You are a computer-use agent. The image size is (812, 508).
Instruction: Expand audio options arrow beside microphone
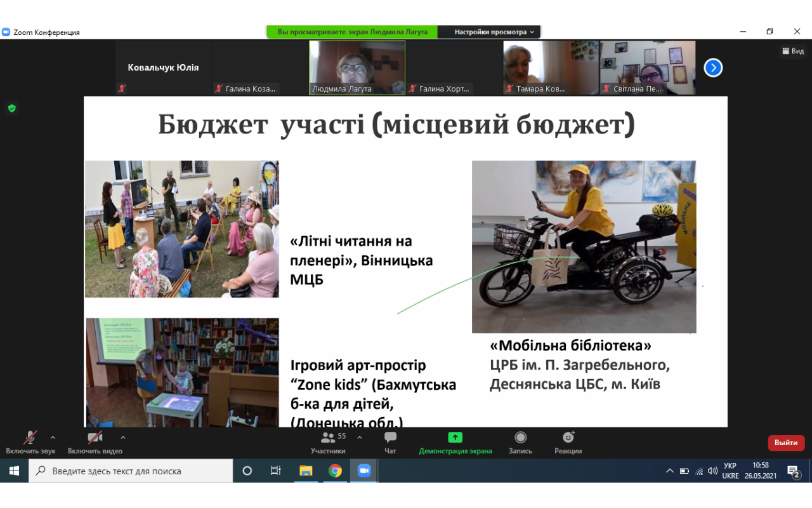point(53,438)
